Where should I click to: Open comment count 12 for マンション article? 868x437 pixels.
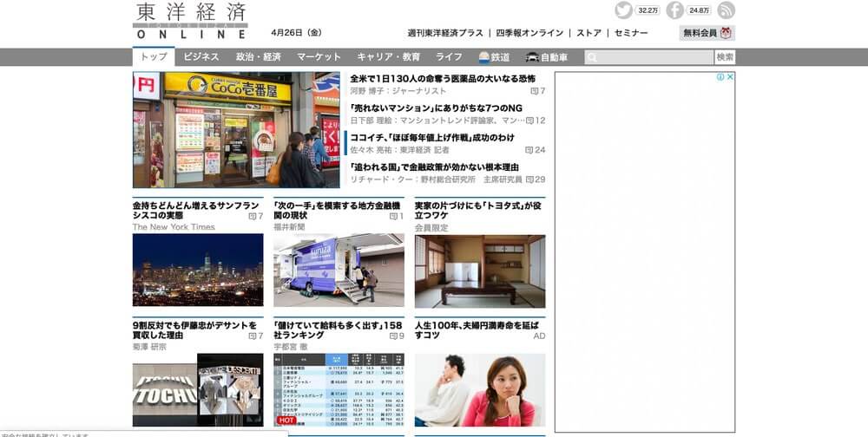(x=536, y=120)
